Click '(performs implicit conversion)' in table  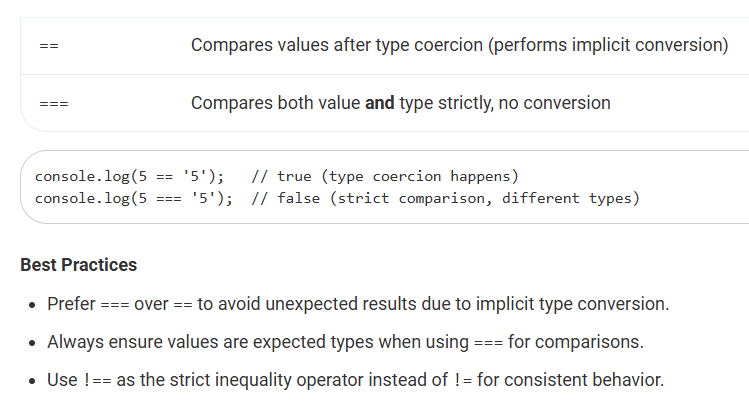[x=608, y=45]
